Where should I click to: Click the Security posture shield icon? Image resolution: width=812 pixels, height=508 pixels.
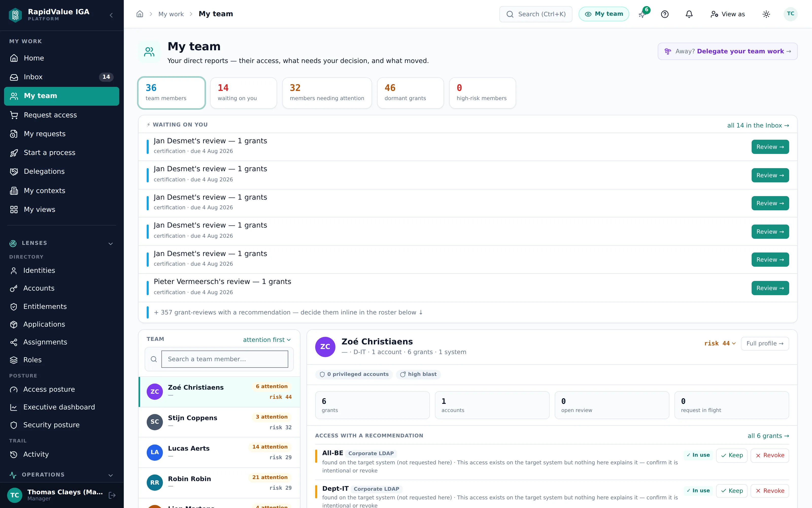pyautogui.click(x=13, y=425)
